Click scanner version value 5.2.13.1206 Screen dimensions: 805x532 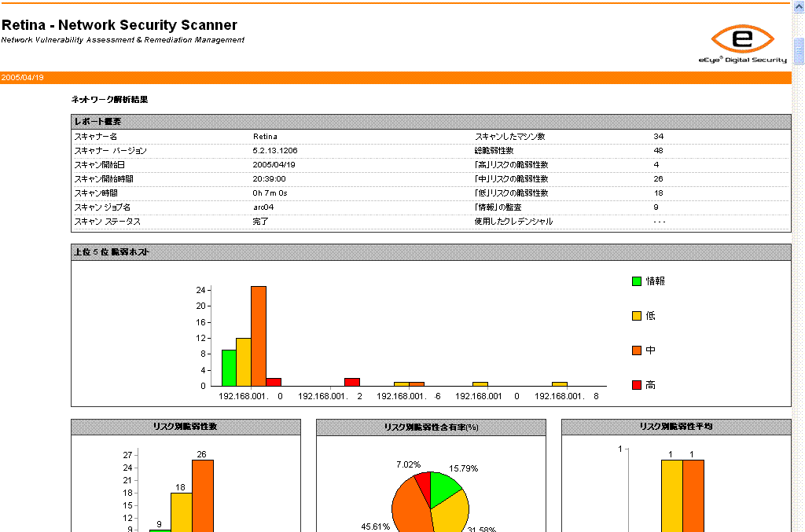coord(274,151)
